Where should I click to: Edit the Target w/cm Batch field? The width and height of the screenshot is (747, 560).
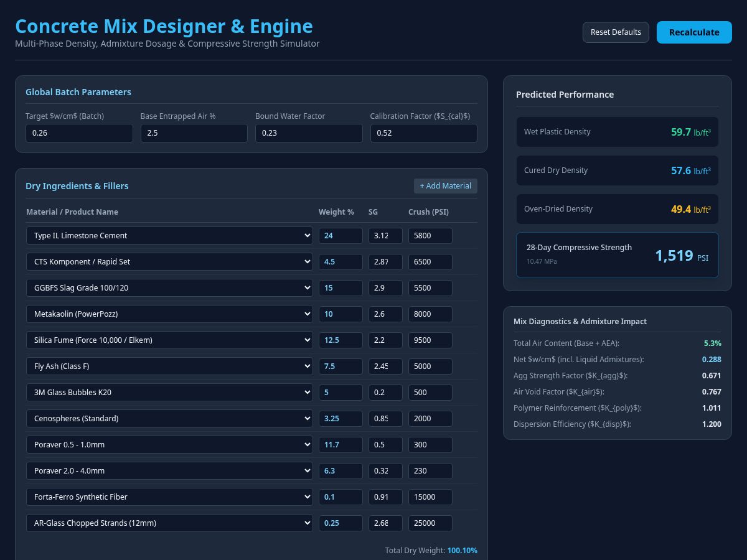click(x=79, y=133)
